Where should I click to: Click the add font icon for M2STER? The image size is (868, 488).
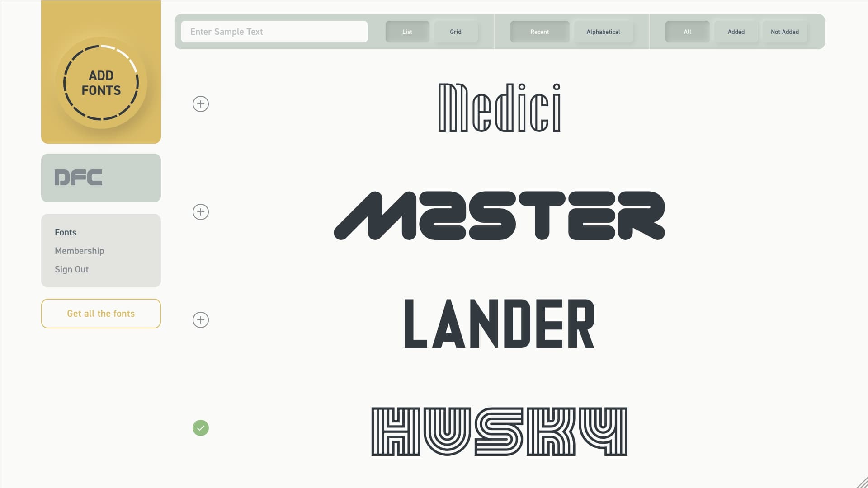[x=201, y=212]
